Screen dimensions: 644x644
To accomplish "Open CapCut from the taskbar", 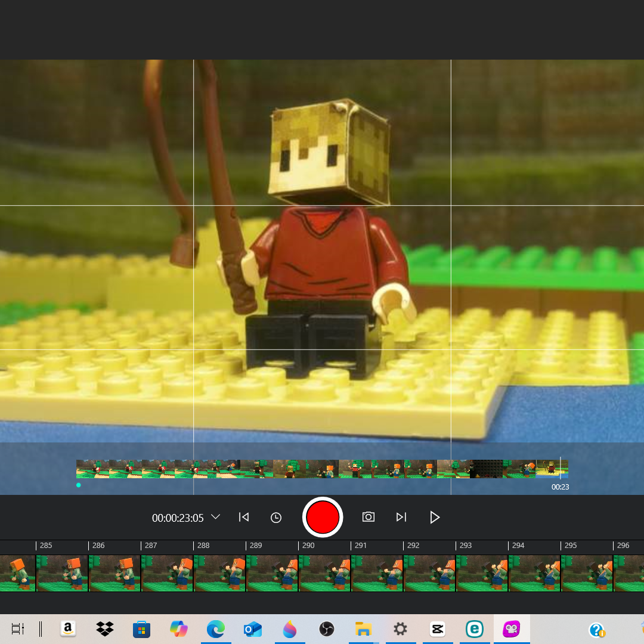I will pos(438,629).
